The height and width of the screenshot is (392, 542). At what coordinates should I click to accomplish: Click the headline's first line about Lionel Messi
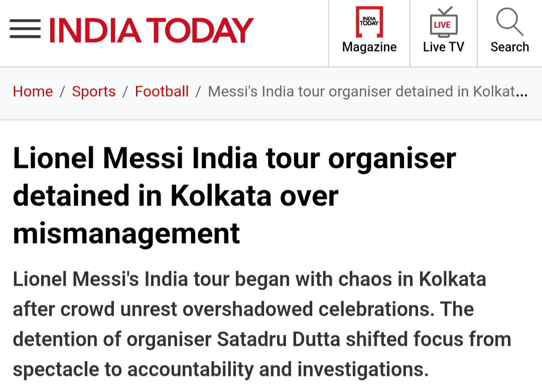coord(234,158)
